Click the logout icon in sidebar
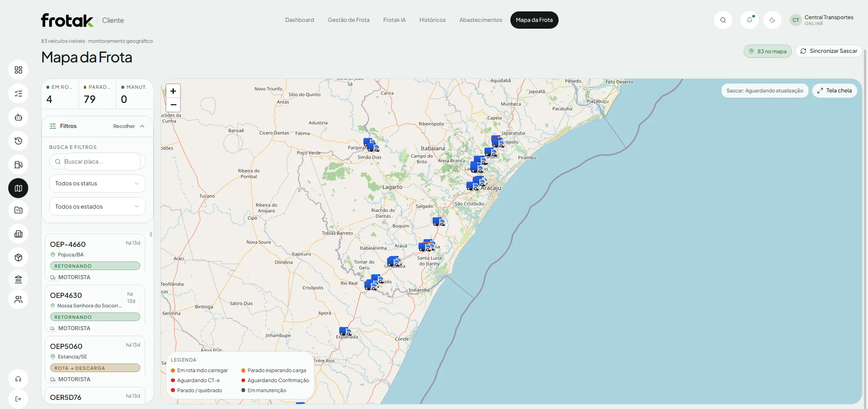 [x=18, y=399]
